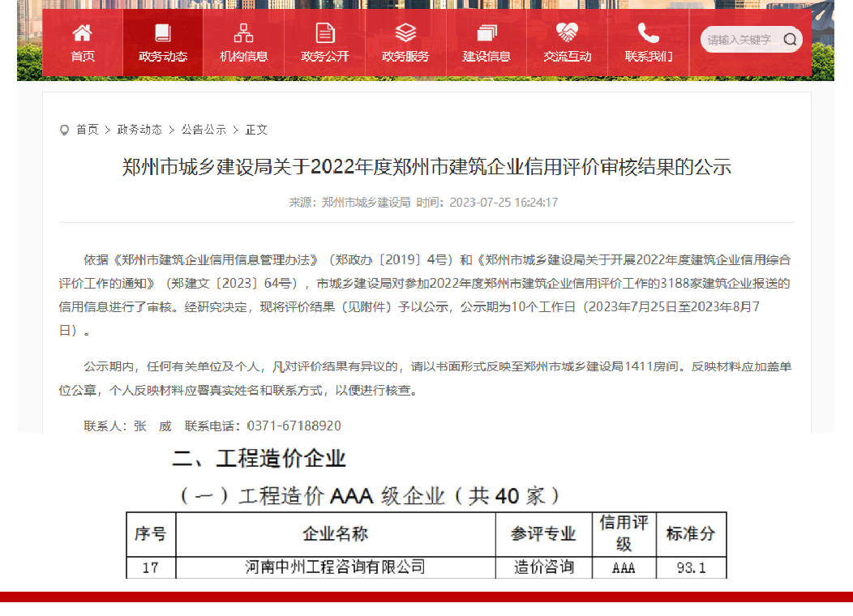The image size is (853, 616).
Task: Open 政务动态 via its book icon
Action: pyautogui.click(x=163, y=33)
